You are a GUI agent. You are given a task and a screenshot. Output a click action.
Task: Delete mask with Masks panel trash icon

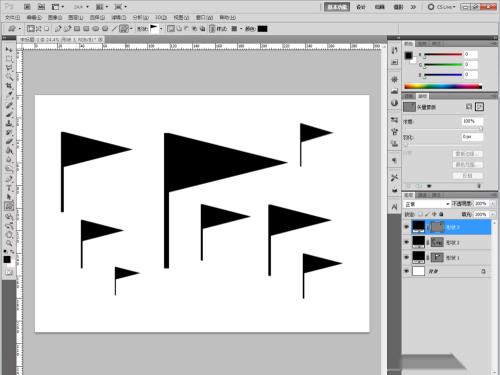[479, 186]
